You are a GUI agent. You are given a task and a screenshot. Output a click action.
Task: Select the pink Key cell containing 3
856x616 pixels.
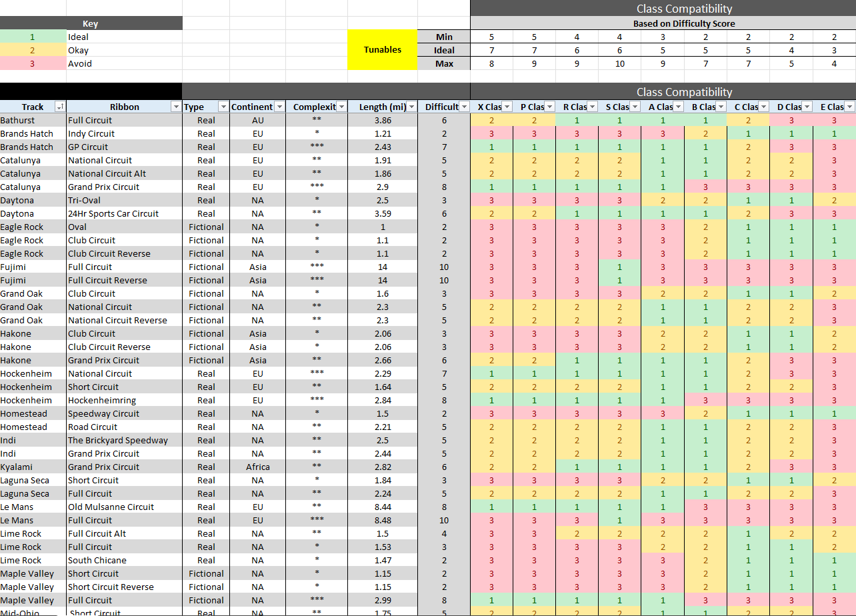(33, 63)
